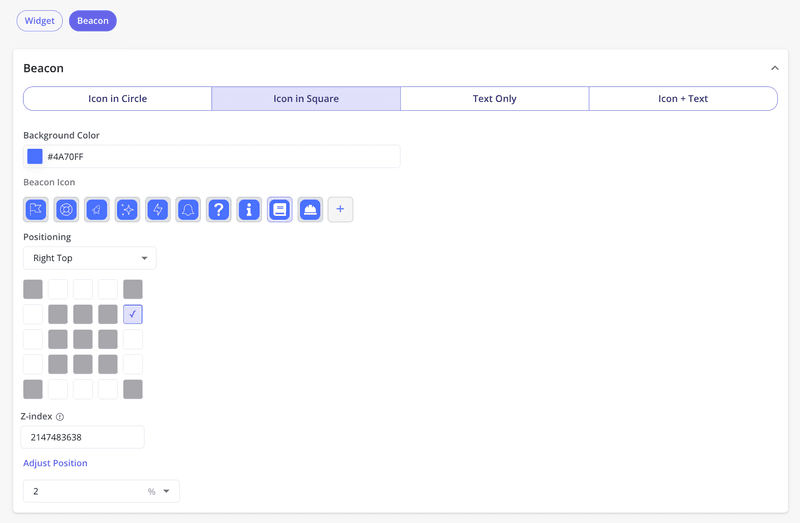Select the top-edge center position cell
800x523 pixels.
[83, 289]
